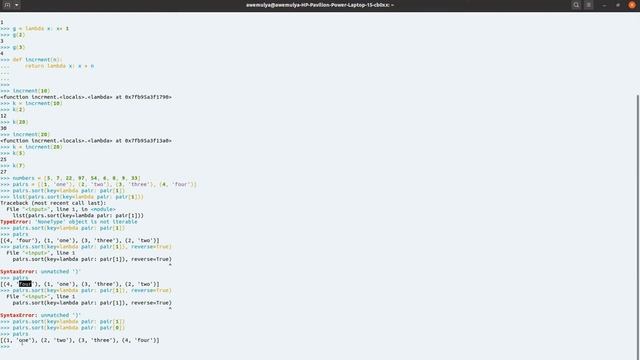This screenshot has width=640, height=360.
Task: Minimize the terminal window
Action: 604,5
